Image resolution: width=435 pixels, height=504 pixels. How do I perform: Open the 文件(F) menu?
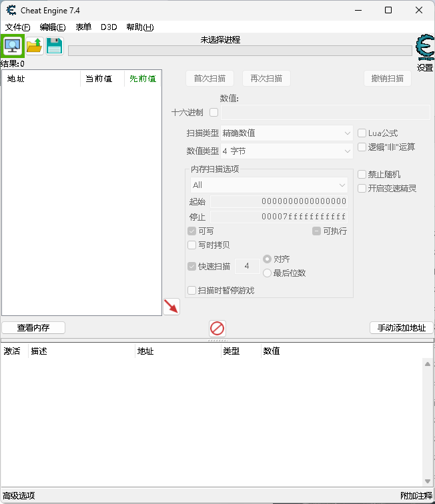pos(18,27)
